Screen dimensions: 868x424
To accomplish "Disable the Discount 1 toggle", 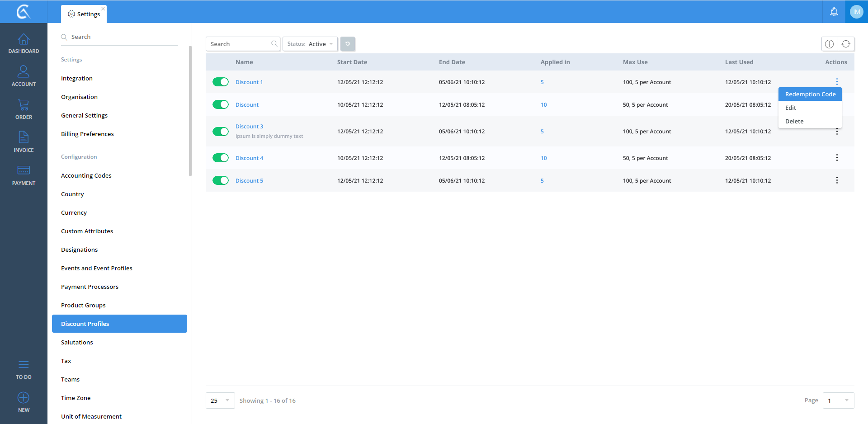I will (x=221, y=82).
